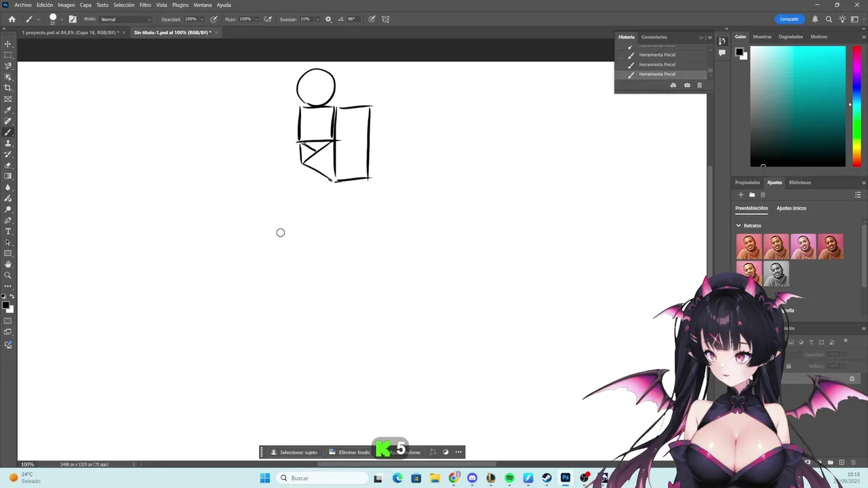
Task: Open the notifications bell
Action: pos(815,19)
